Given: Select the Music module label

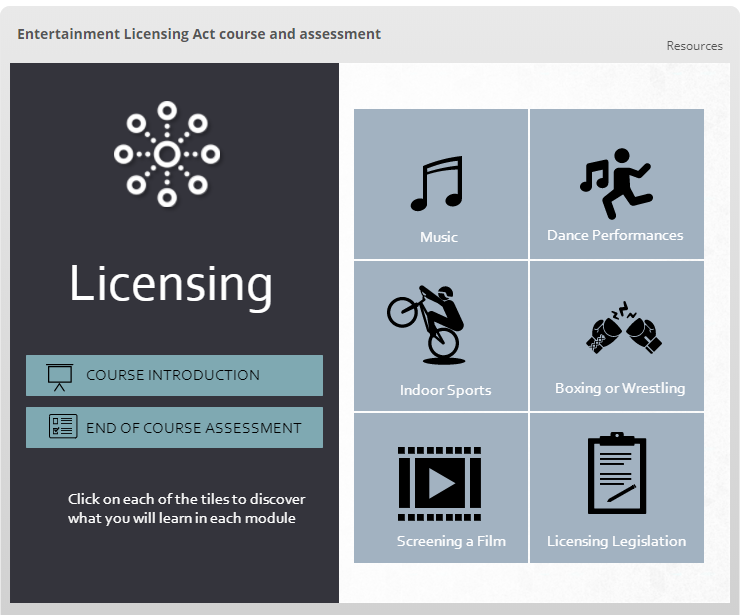Looking at the screenshot, I should point(439,237).
